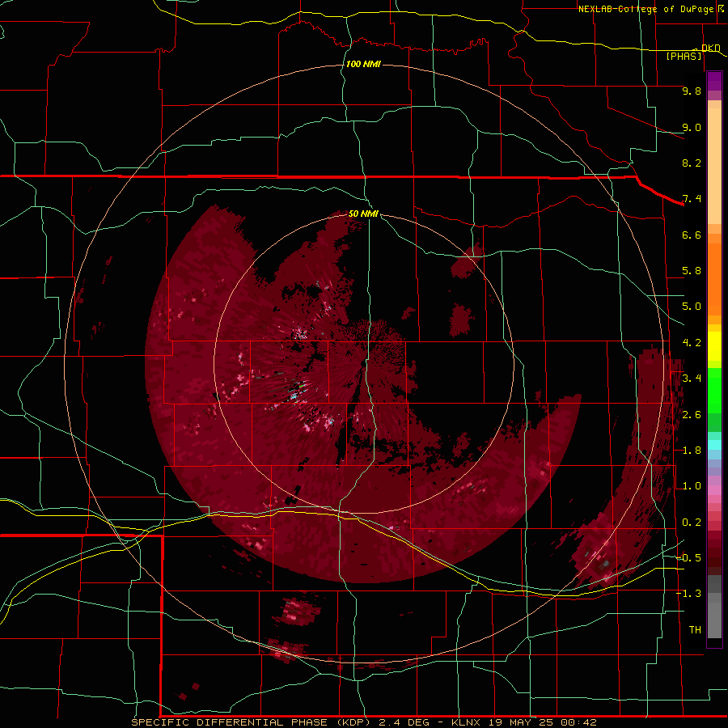Select the 5.8 scale value

pos(692,271)
